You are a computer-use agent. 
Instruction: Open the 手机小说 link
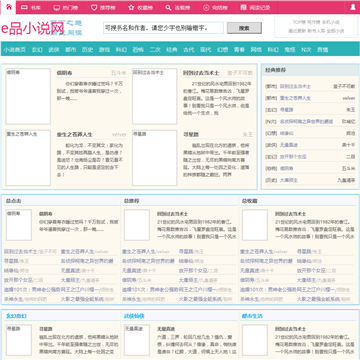(331, 22)
